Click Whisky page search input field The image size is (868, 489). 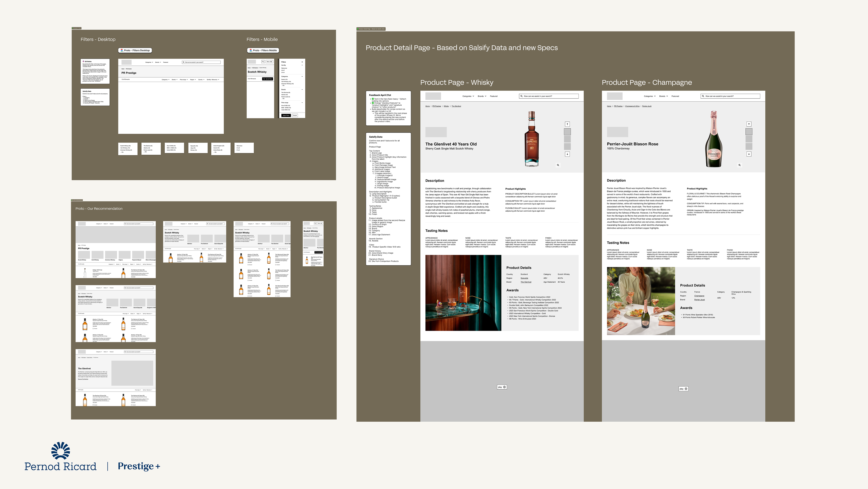click(549, 96)
